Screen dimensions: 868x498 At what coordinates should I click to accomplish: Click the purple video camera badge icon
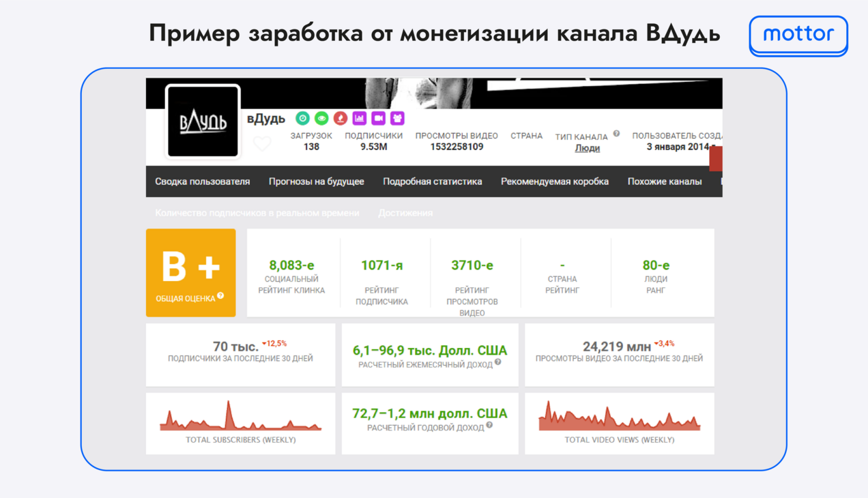tap(378, 118)
